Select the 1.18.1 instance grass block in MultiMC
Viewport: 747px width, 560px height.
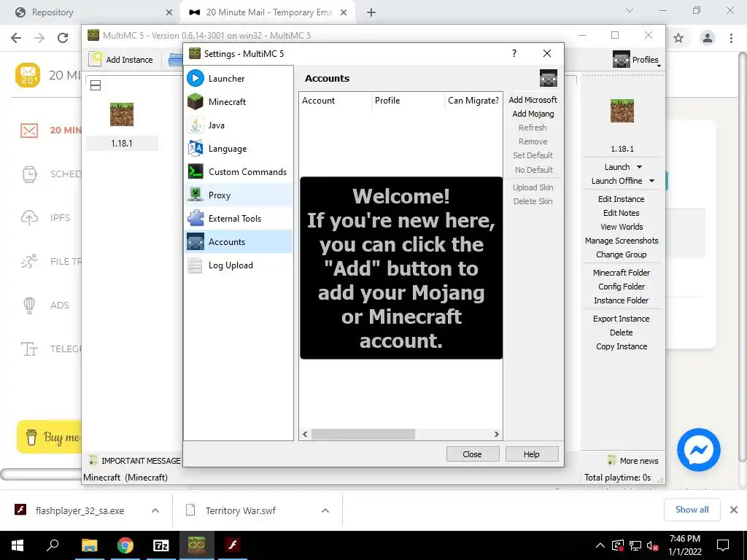click(x=122, y=114)
